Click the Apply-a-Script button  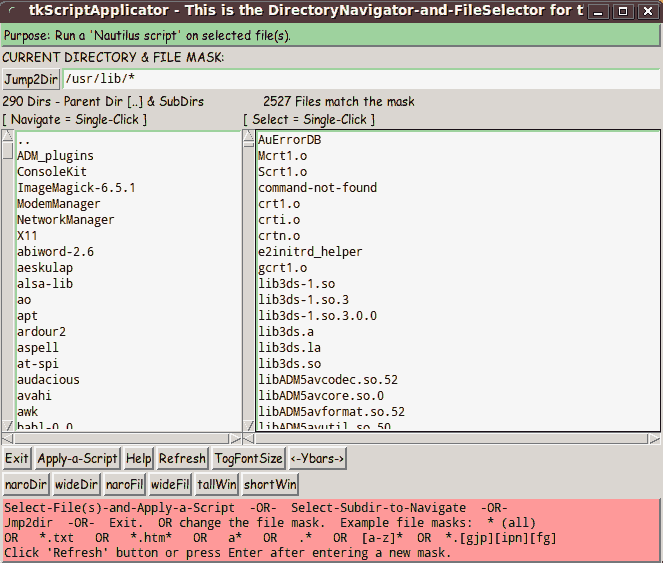(x=77, y=459)
